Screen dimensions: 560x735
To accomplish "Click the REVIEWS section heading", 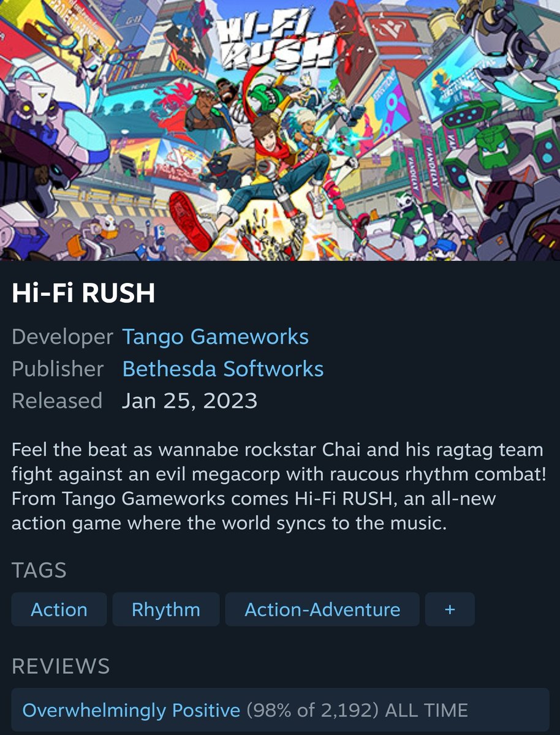I will click(61, 666).
